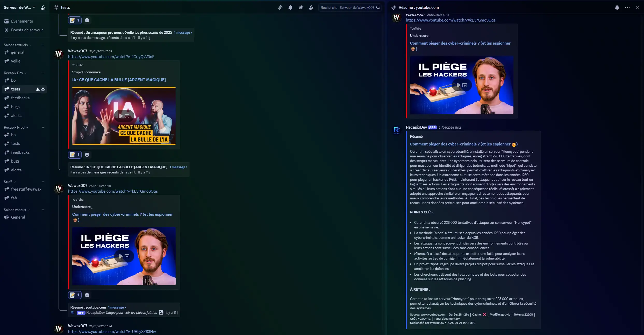This screenshot has height=335, width=644.
Task: Toggle the memo reaction under the Stupid Economics video
Action: tap(75, 155)
